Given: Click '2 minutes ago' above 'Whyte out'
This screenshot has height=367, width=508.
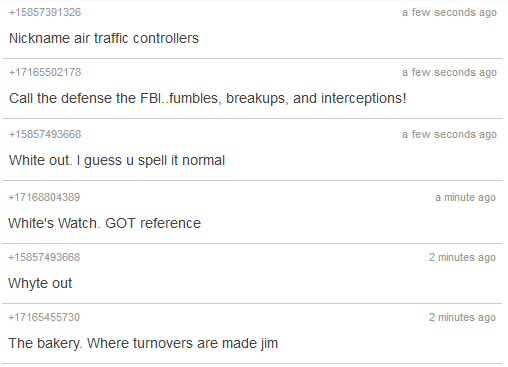Looking at the screenshot, I should tap(462, 257).
